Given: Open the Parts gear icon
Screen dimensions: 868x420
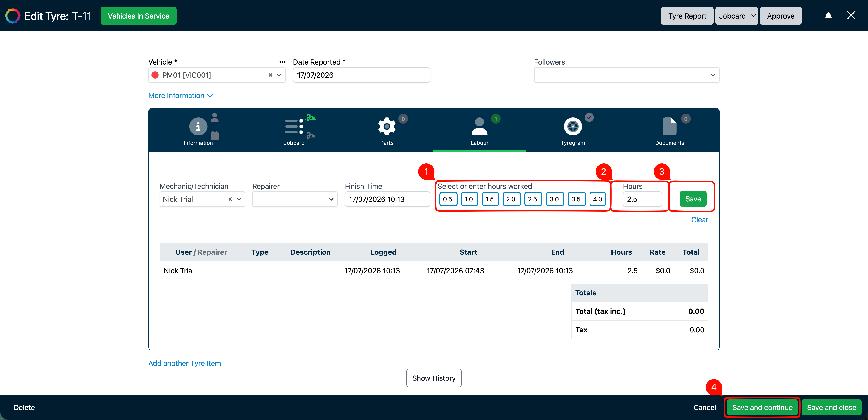Looking at the screenshot, I should [x=387, y=126].
